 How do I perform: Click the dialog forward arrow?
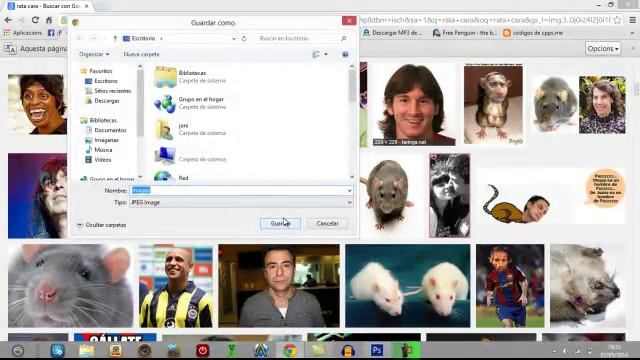(93, 38)
